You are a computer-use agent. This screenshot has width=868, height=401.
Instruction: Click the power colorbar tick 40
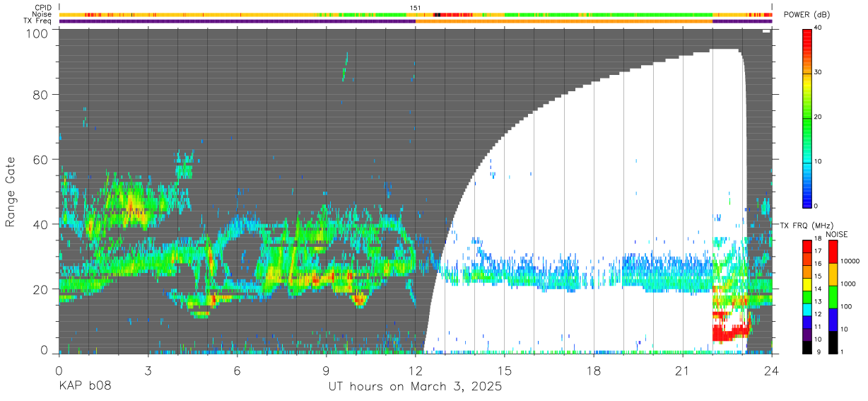pyautogui.click(x=817, y=28)
